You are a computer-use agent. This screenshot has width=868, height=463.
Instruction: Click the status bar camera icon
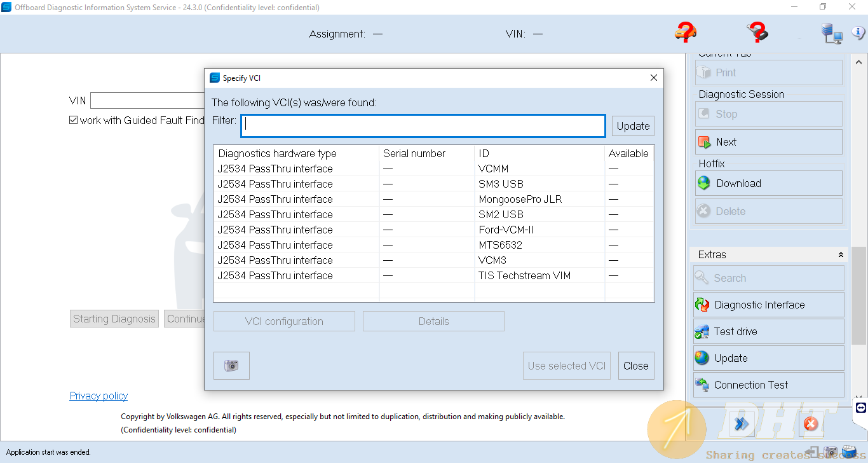[x=831, y=452]
